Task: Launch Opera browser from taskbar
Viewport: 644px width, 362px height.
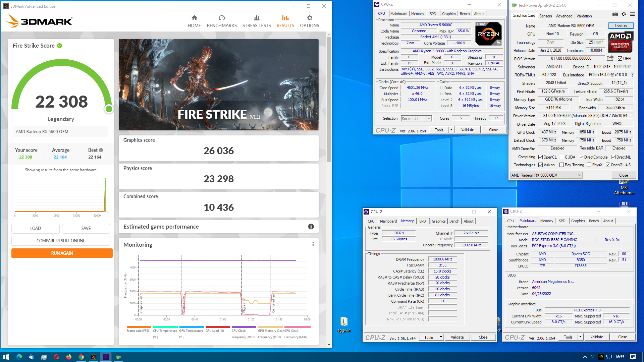Action: (56, 357)
